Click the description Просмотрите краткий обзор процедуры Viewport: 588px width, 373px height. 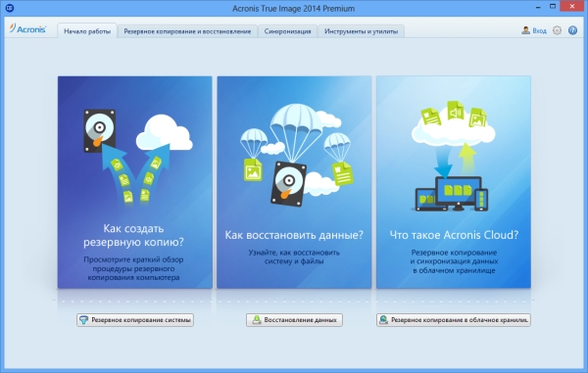click(x=134, y=268)
